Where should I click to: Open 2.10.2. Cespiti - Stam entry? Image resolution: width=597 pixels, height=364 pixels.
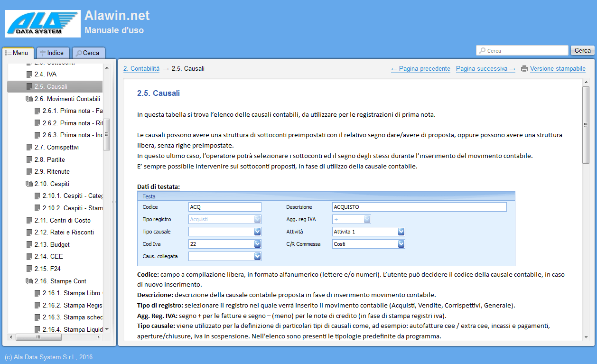click(72, 208)
